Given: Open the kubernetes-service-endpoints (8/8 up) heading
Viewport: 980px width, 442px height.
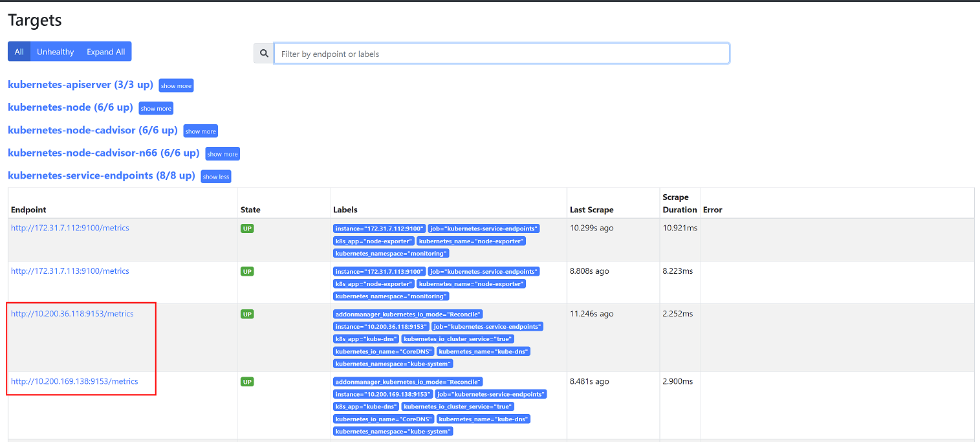Looking at the screenshot, I should [x=101, y=175].
